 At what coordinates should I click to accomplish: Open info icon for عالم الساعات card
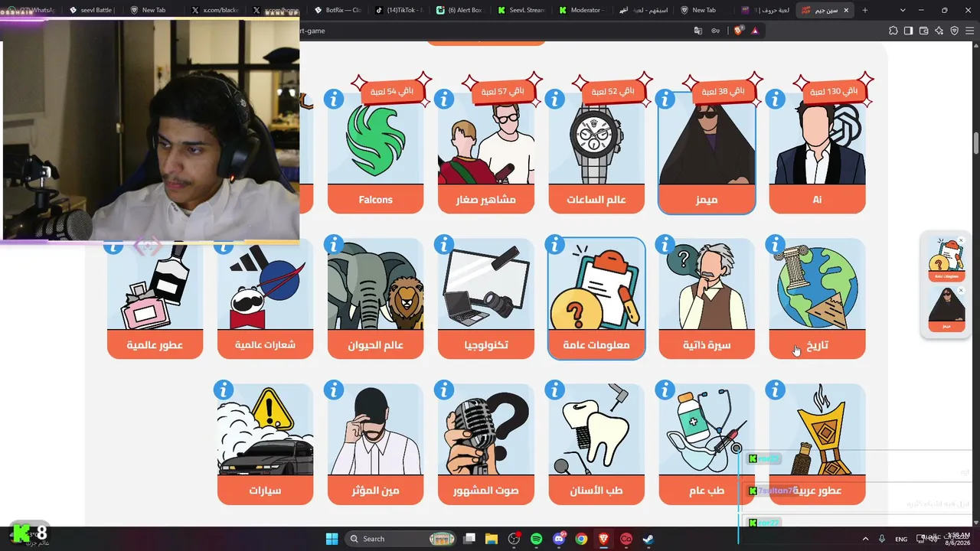click(x=555, y=99)
